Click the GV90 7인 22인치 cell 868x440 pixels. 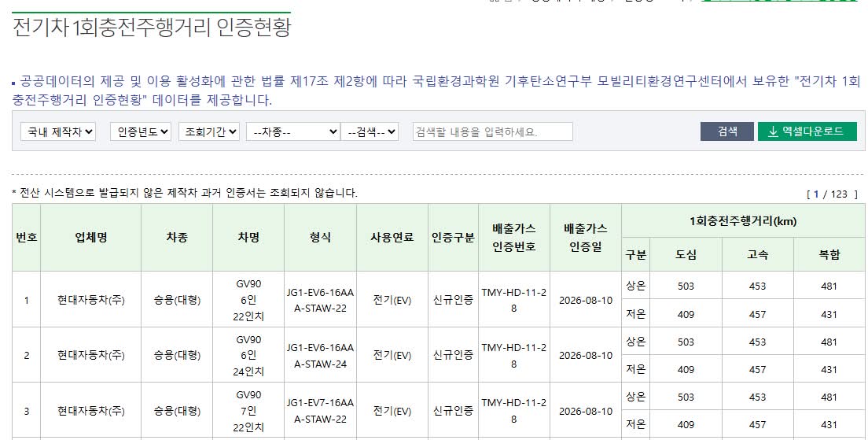point(248,411)
